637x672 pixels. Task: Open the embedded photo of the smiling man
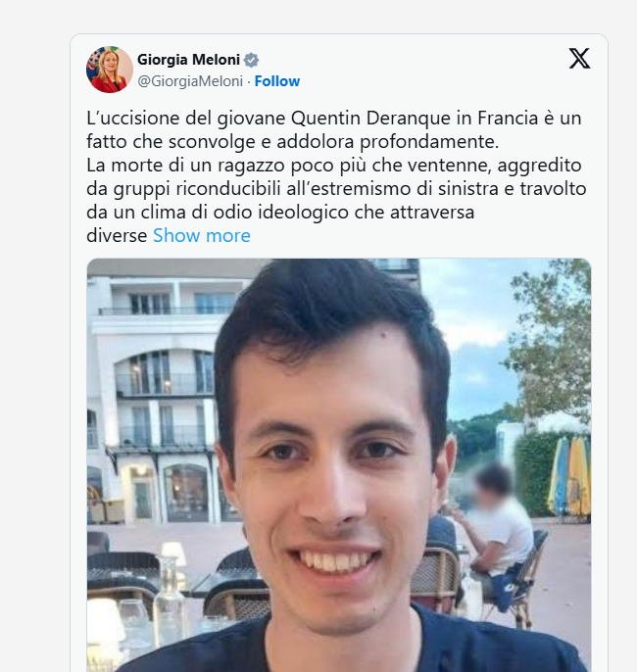339,465
